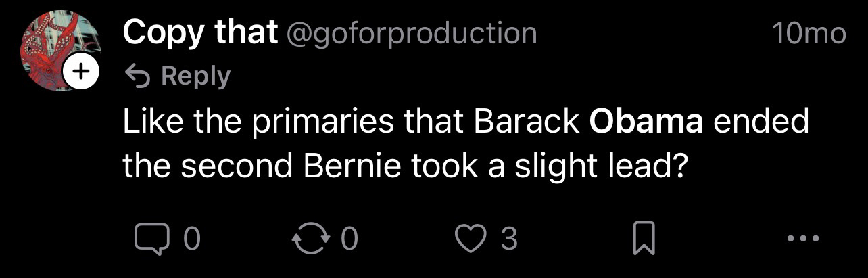Click the repost count showing 0
This screenshot has height=278, width=868.
[x=349, y=239]
